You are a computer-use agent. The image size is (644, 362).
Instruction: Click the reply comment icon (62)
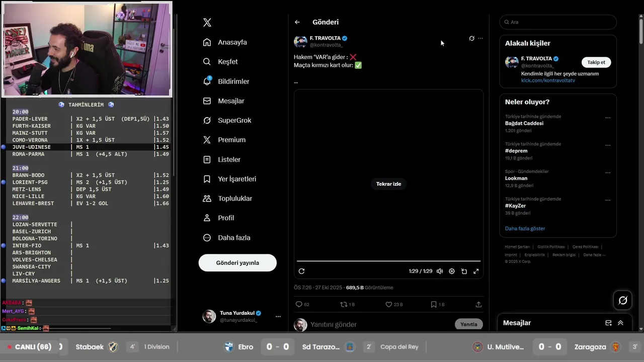pyautogui.click(x=299, y=304)
